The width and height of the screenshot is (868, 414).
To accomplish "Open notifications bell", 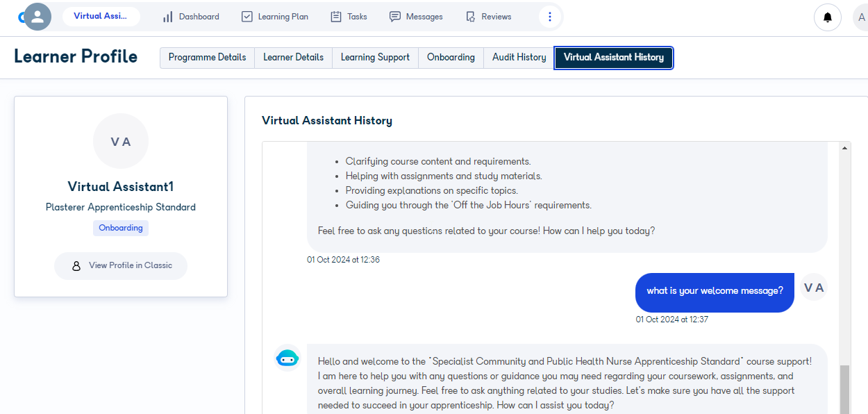I will (x=828, y=17).
